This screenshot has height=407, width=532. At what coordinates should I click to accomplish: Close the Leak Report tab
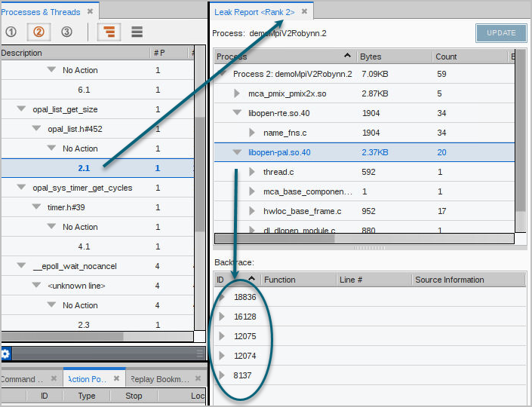click(x=304, y=12)
